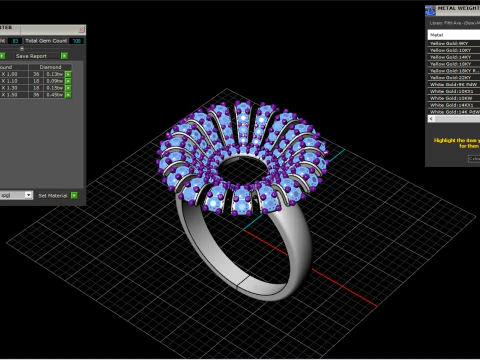The width and height of the screenshot is (480, 360).
Task: Click the count 18 in the X 1.30 row
Action: (x=36, y=88)
